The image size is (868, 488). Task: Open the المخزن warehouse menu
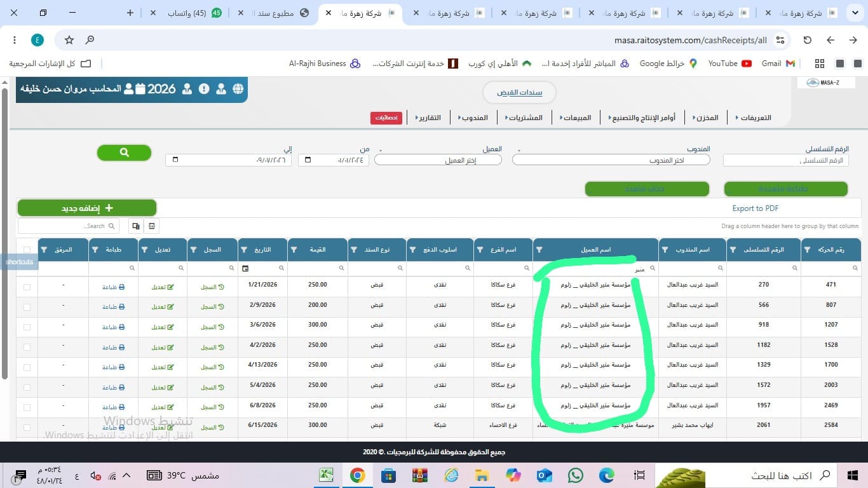click(x=705, y=118)
